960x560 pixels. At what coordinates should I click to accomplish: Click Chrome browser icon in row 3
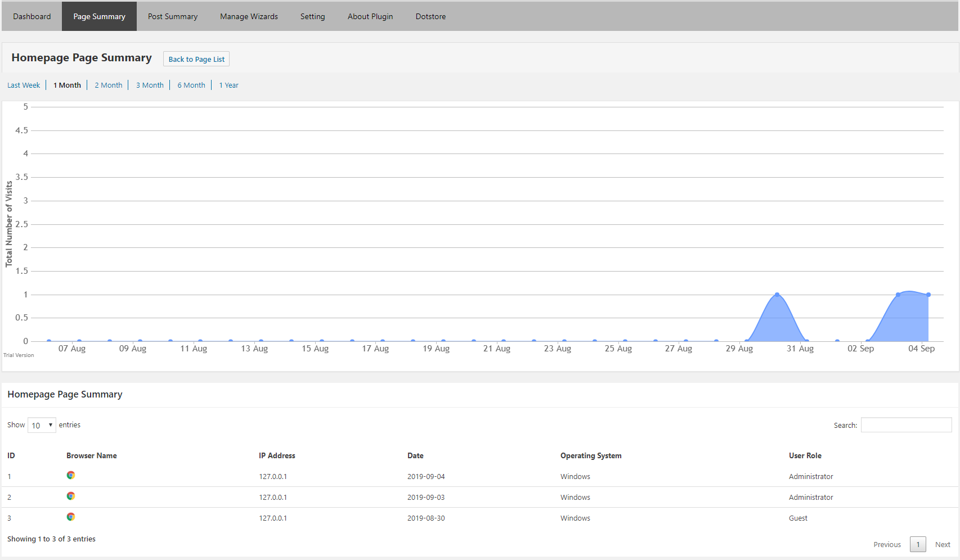[70, 517]
